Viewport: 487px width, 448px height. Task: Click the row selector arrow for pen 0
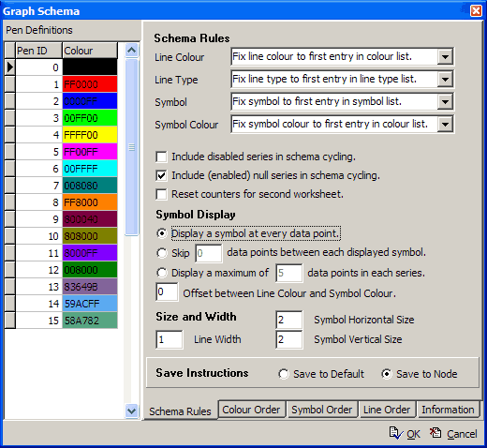(x=10, y=67)
